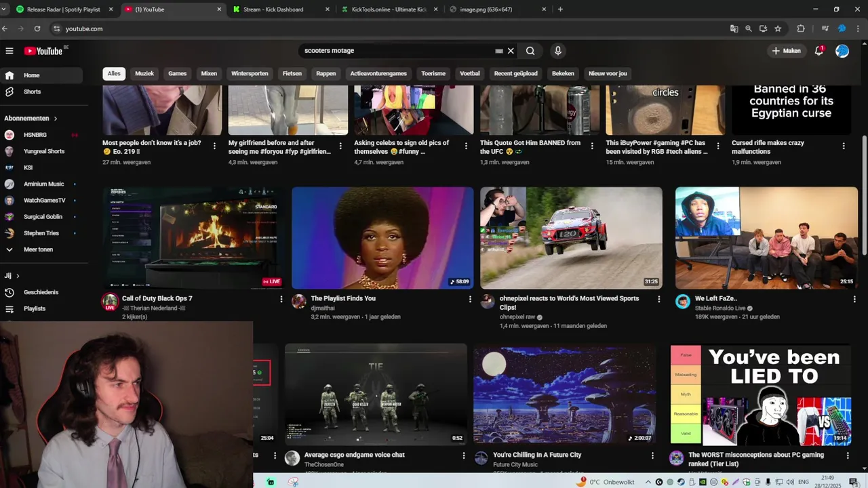Viewport: 868px width, 488px height.
Task: Switch to Release Radar Spotify tab
Action: (x=62, y=9)
